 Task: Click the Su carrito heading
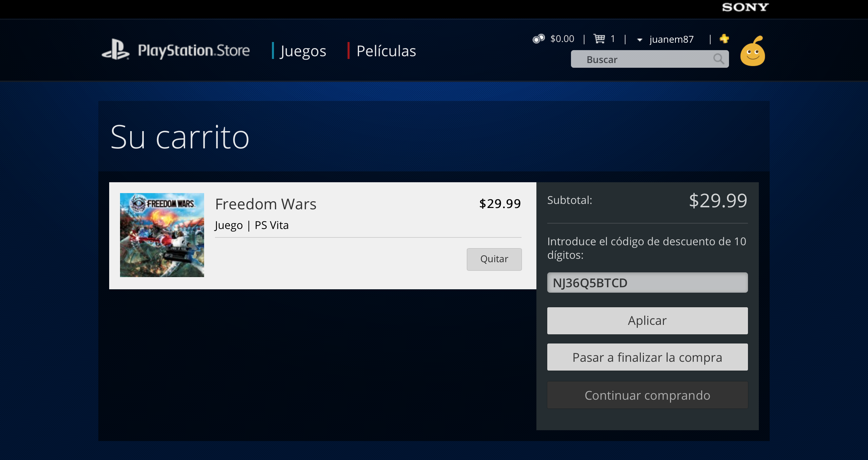pos(180,137)
